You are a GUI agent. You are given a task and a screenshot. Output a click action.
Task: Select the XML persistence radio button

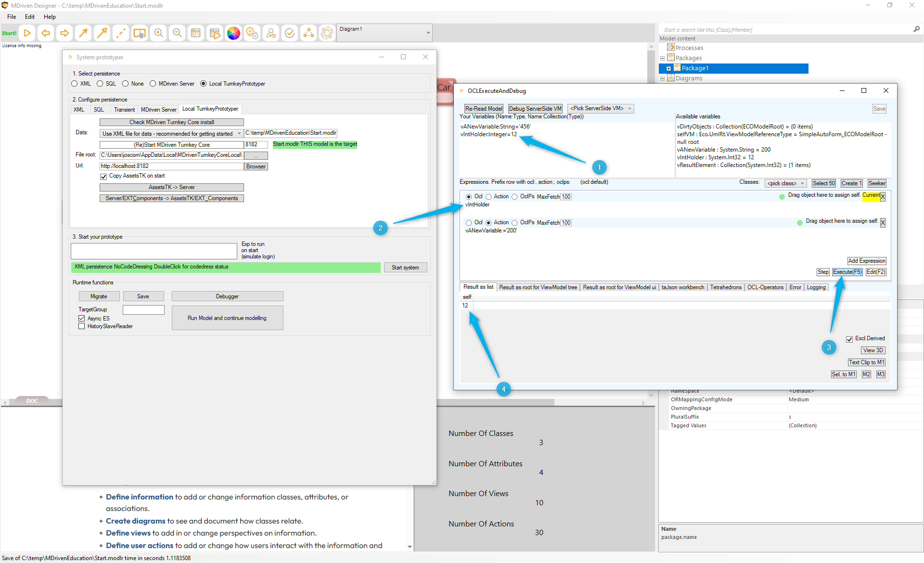[75, 84]
